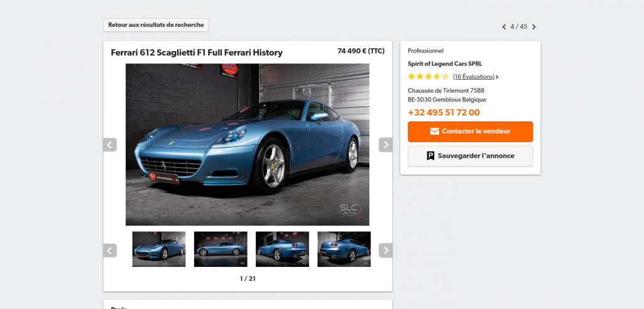Go back to search results
This screenshot has height=309, width=644.
click(156, 25)
